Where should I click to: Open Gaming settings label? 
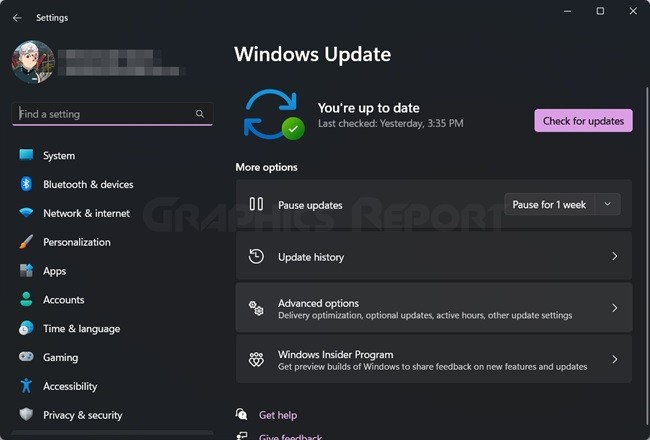pyautogui.click(x=61, y=357)
